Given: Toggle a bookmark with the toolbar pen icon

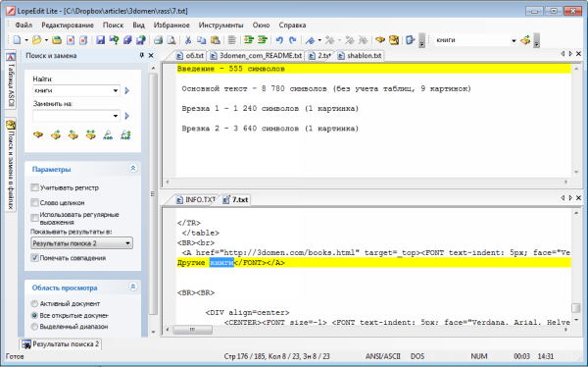Looking at the screenshot, I should [x=310, y=40].
